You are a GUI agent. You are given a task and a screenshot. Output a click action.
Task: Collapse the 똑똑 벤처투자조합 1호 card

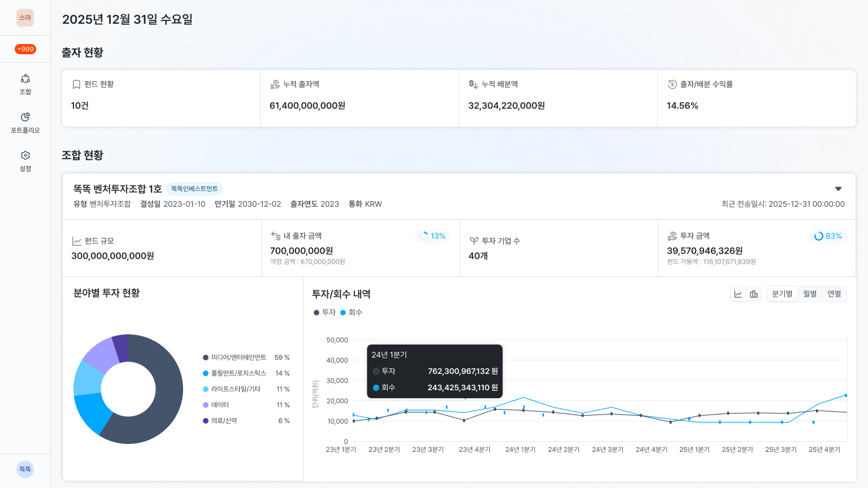839,189
